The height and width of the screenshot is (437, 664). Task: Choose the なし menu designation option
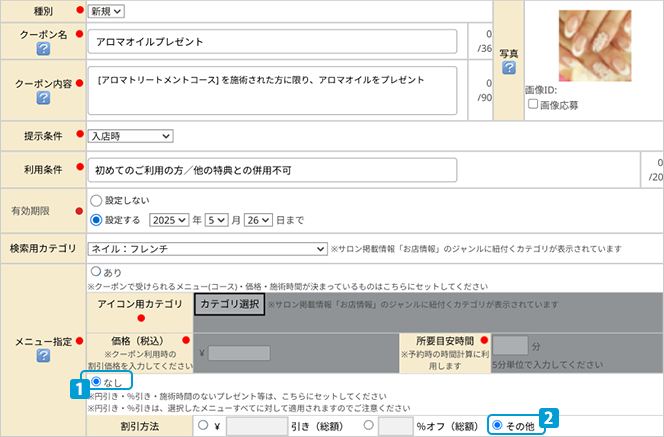coord(96,382)
